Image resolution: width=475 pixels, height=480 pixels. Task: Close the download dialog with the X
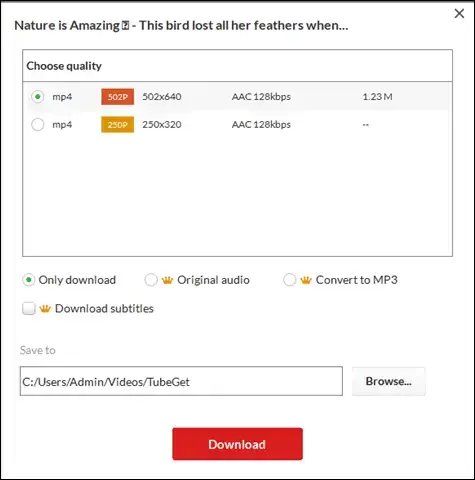[459, 13]
